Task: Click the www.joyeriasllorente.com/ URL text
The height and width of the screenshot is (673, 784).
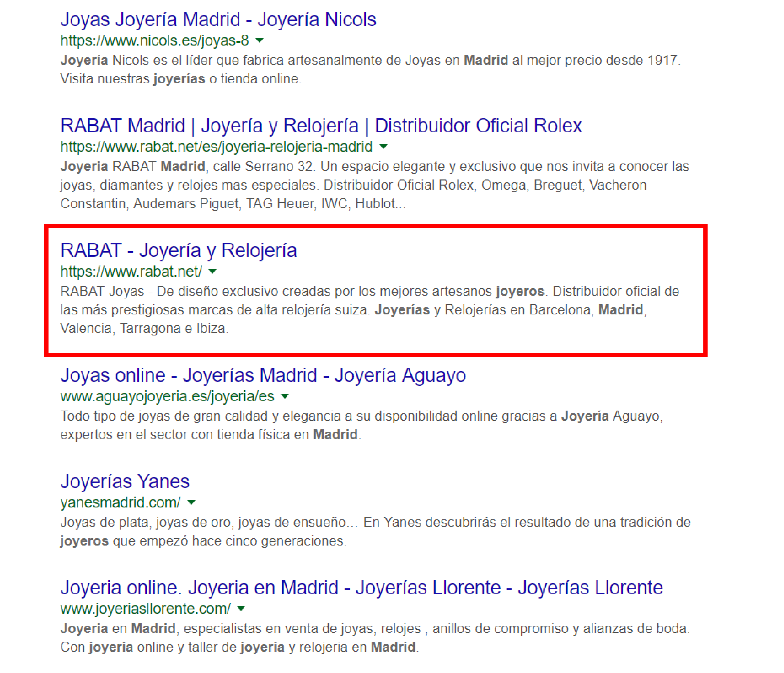Action: tap(146, 609)
